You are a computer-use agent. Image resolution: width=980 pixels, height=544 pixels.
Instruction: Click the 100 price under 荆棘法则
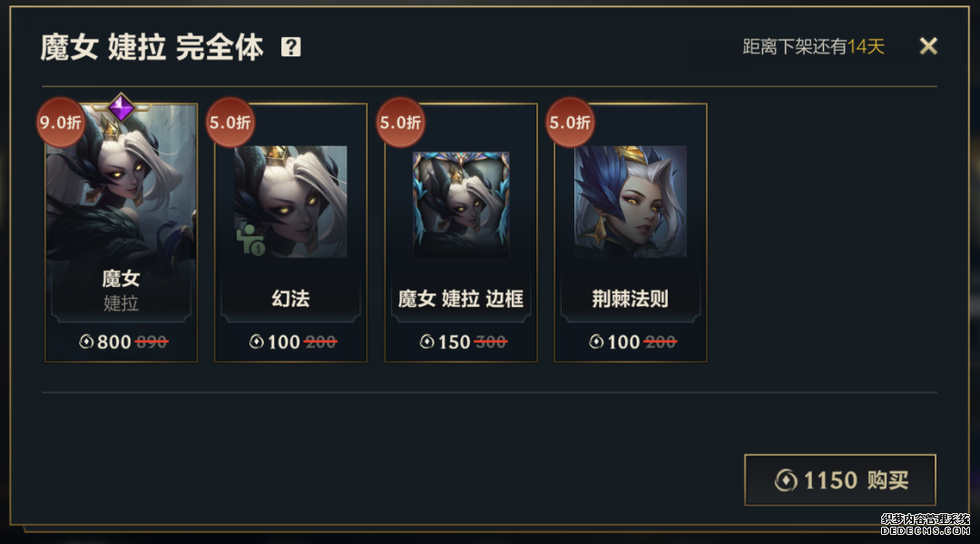click(623, 342)
